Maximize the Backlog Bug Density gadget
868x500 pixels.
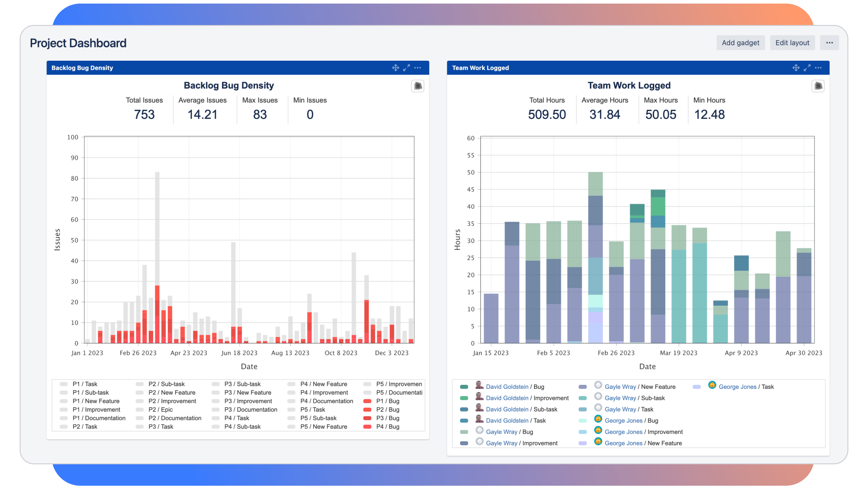click(x=406, y=68)
